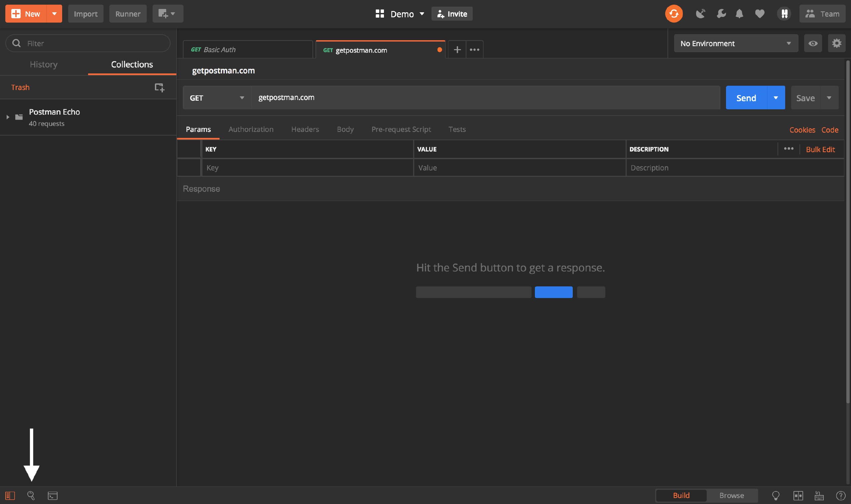Open the Headers tab
The image size is (851, 504).
click(305, 129)
